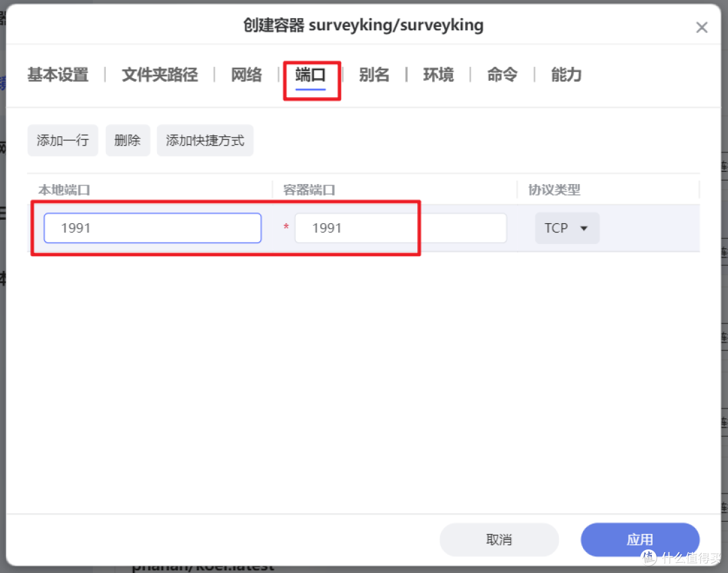
Task: Select the 能力 tab
Action: click(x=566, y=75)
